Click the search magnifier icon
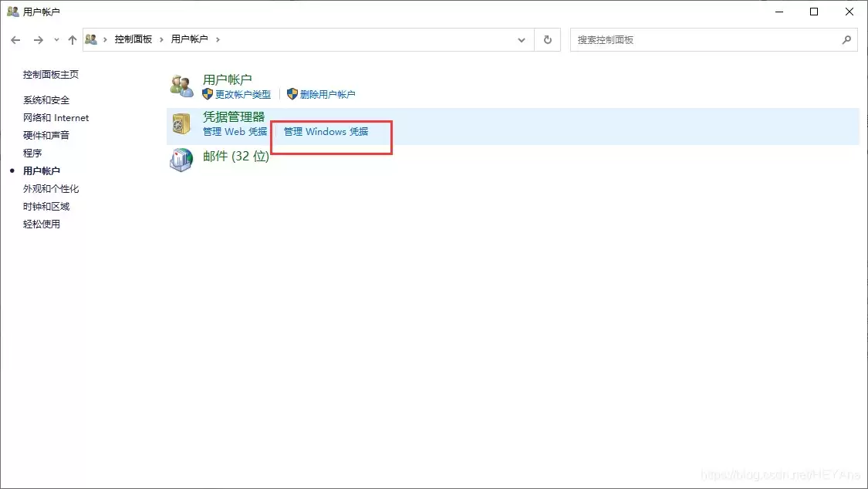 [x=846, y=40]
